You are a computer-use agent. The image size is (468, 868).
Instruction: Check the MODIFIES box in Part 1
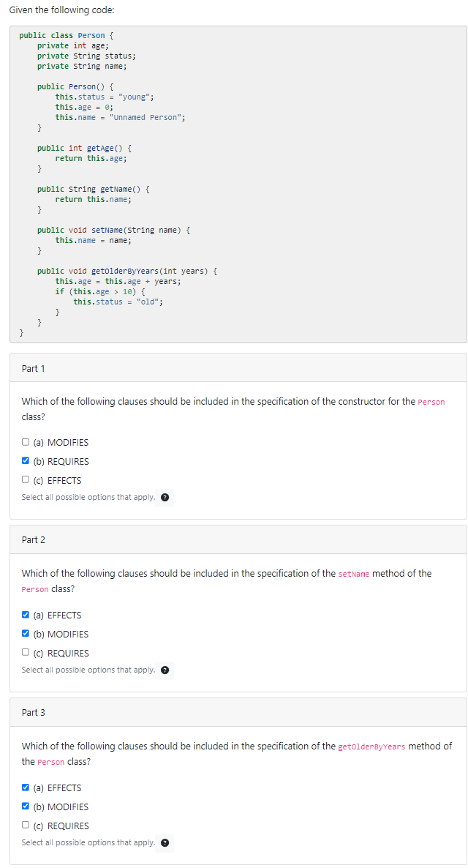click(25, 442)
